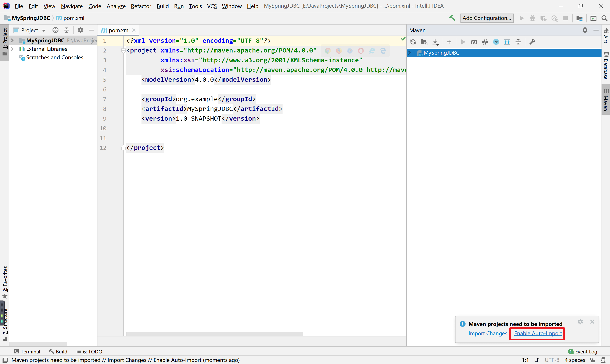
Task: Click Add Configuration button
Action: (487, 18)
